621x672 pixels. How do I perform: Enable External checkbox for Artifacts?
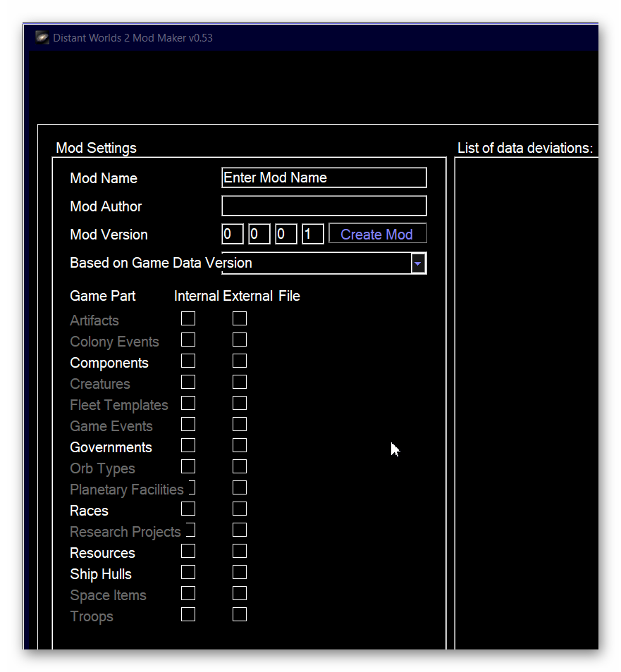pyautogui.click(x=240, y=318)
